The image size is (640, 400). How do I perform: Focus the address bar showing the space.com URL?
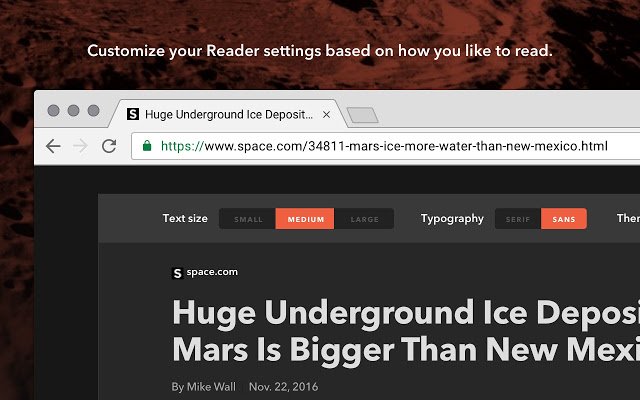pos(384,146)
